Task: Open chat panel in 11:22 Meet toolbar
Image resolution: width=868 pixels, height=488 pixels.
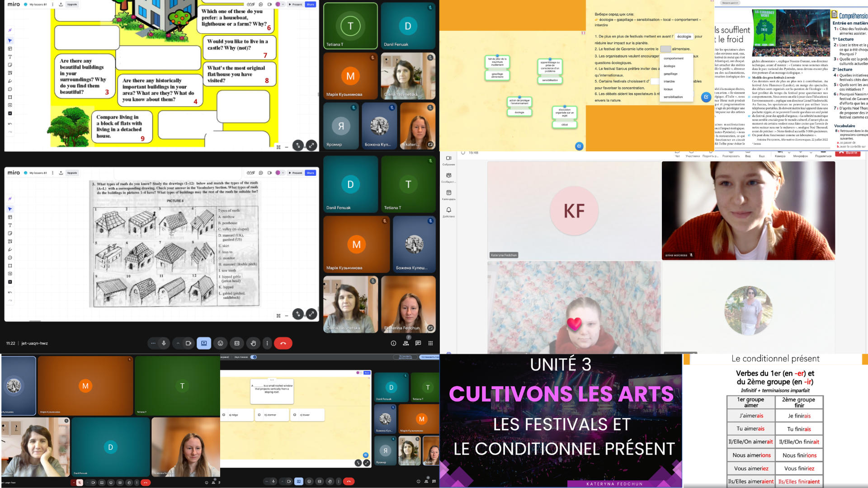Action: [418, 343]
